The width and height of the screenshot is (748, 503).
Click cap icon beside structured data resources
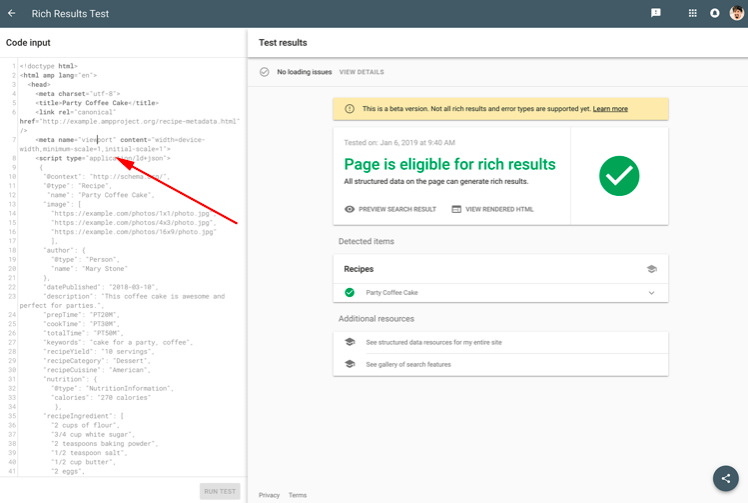[350, 342]
